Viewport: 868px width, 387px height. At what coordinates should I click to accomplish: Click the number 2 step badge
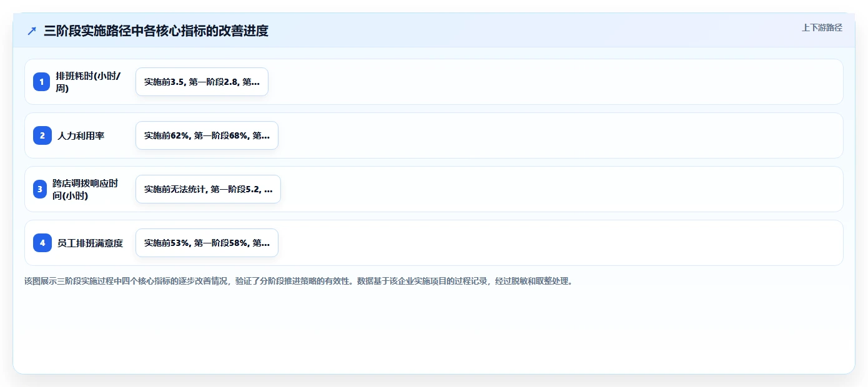point(42,135)
